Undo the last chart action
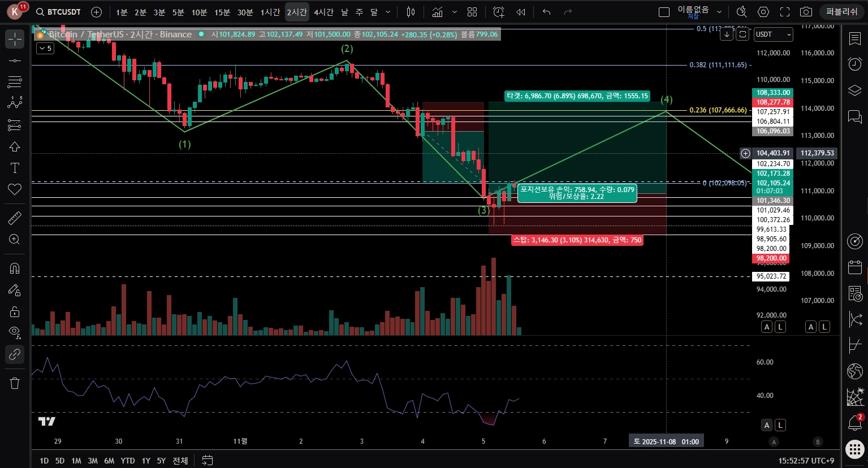The image size is (868, 468). (x=546, y=12)
